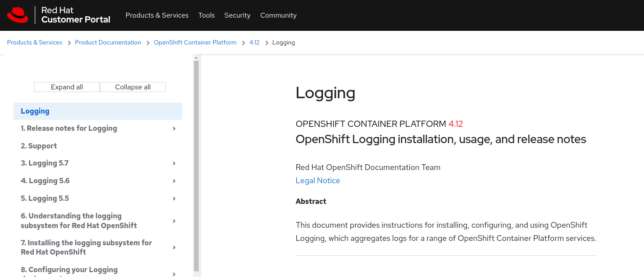Expand Installing the logging subsystem chevron
Screen dimensions: 644x277
(174, 247)
